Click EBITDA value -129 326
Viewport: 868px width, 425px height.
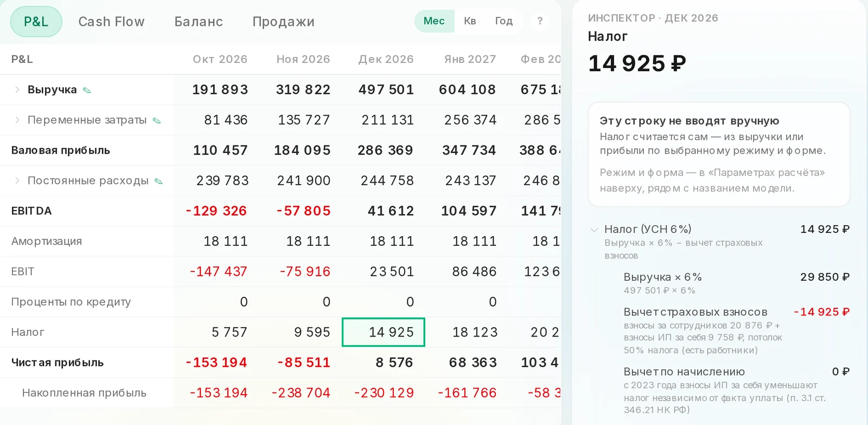(216, 211)
